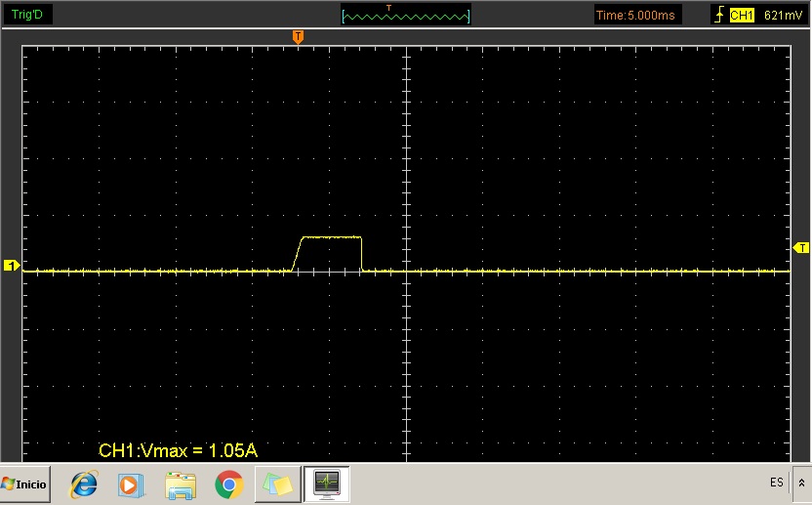This screenshot has height=505, width=812.
Task: Click the rising edge trigger icon
Action: pos(719,15)
